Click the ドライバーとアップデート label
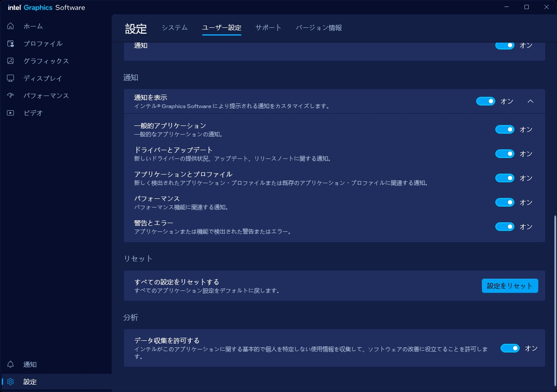The height and width of the screenshot is (392, 557). 173,150
